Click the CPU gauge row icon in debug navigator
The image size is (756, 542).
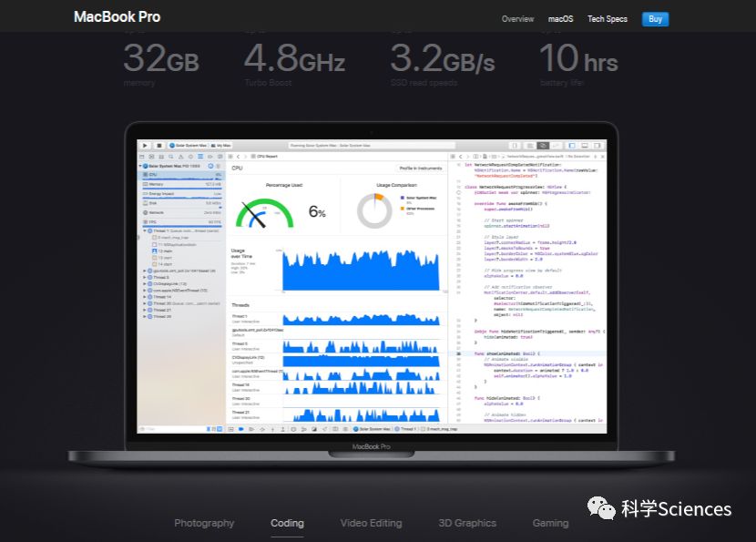click(145, 175)
